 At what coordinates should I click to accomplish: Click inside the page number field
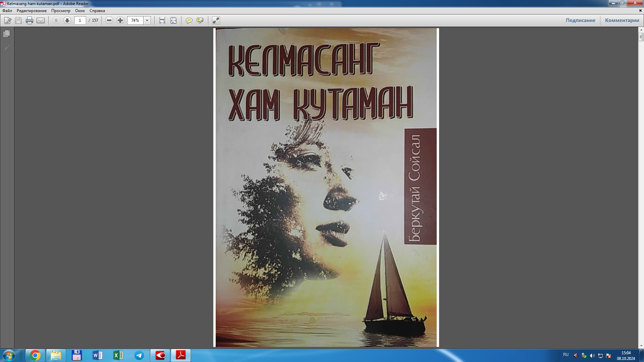(x=80, y=20)
